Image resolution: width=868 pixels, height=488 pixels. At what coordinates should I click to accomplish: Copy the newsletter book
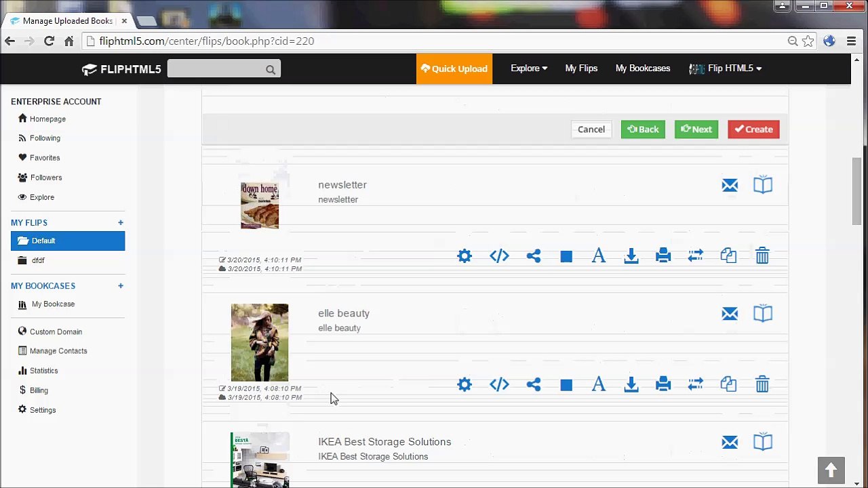pos(728,256)
